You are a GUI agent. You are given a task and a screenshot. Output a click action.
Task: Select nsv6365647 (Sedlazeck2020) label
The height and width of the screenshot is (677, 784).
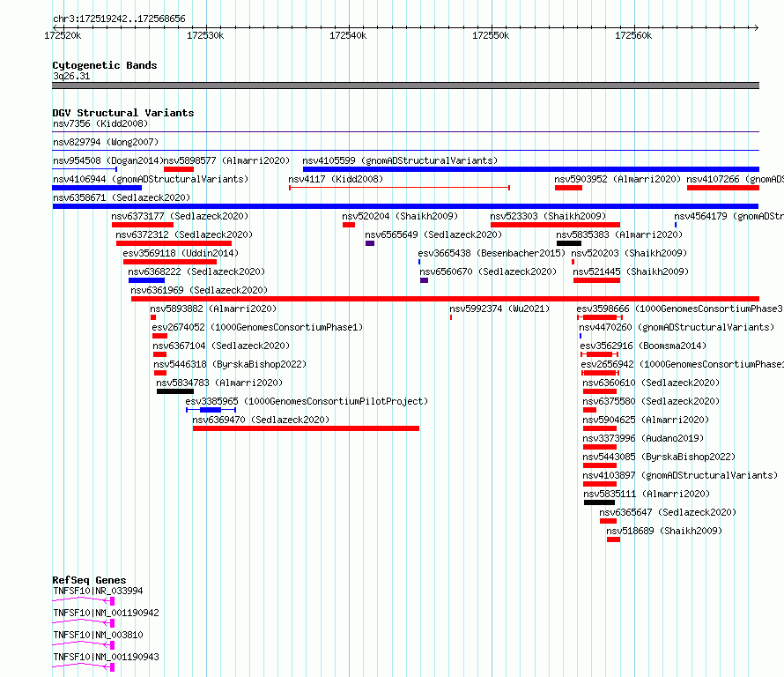tap(668, 512)
